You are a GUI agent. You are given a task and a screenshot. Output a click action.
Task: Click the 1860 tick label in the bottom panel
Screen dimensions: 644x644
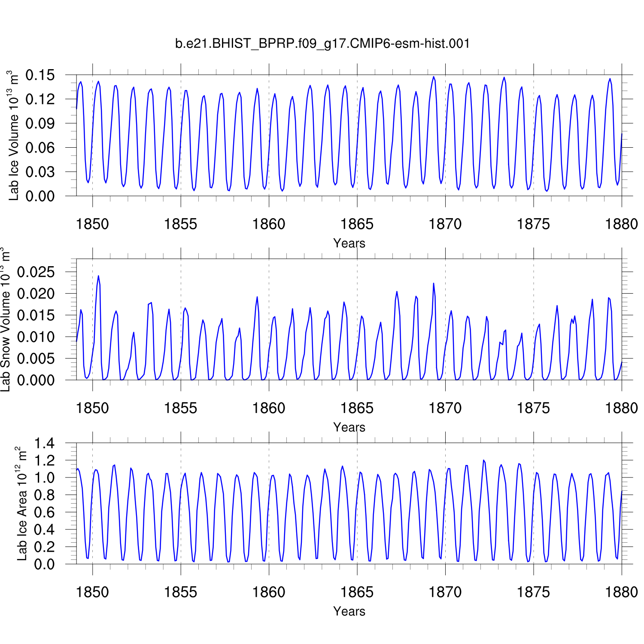pos(269,592)
